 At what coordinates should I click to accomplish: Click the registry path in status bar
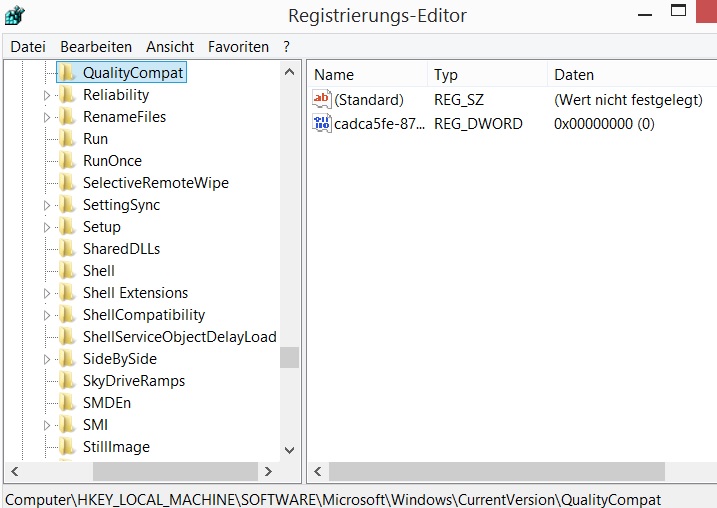[x=333, y=499]
